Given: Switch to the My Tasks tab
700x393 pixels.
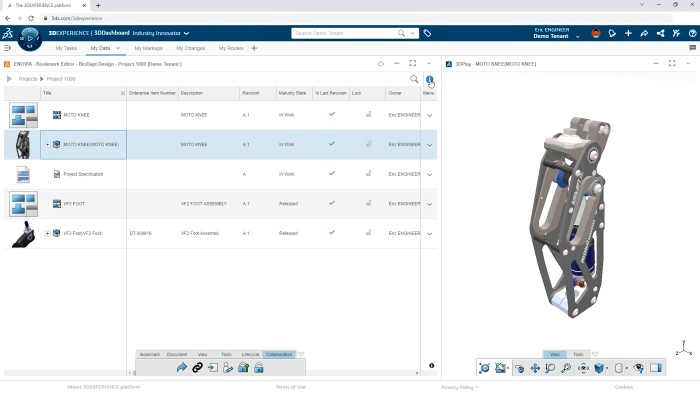Looking at the screenshot, I should coord(66,48).
